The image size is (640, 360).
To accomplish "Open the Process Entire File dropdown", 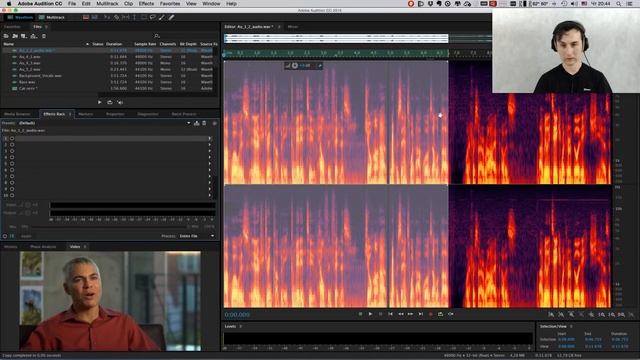I will point(197,236).
